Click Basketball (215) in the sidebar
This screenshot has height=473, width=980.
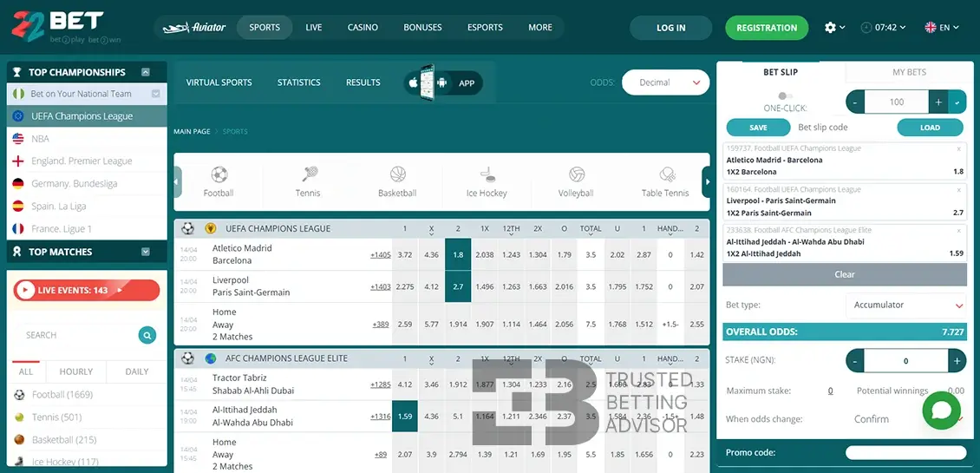coord(64,440)
